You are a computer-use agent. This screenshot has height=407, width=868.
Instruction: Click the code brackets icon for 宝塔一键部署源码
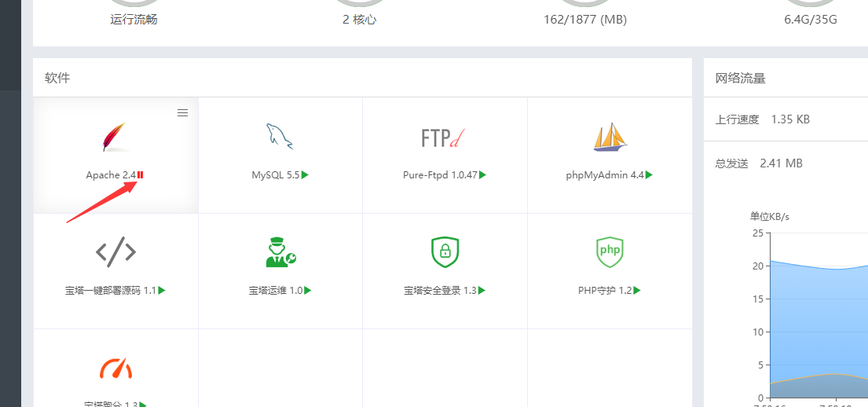click(x=115, y=252)
